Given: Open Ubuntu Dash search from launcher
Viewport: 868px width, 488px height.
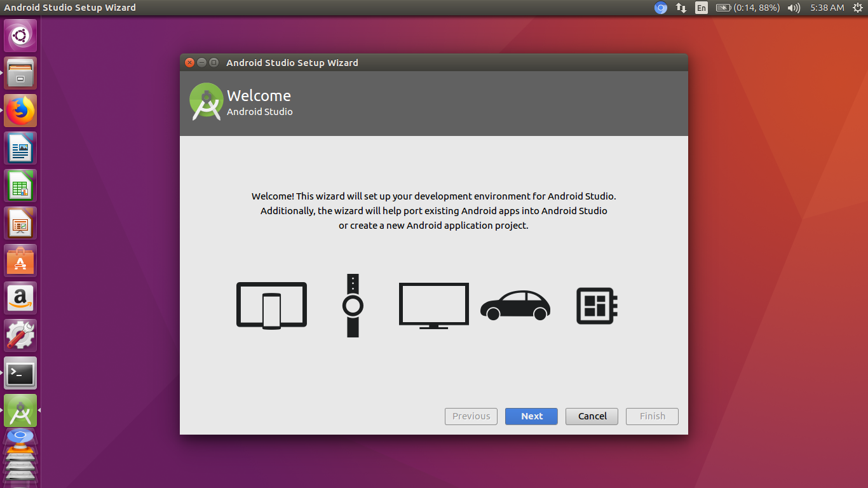Looking at the screenshot, I should tap(20, 36).
